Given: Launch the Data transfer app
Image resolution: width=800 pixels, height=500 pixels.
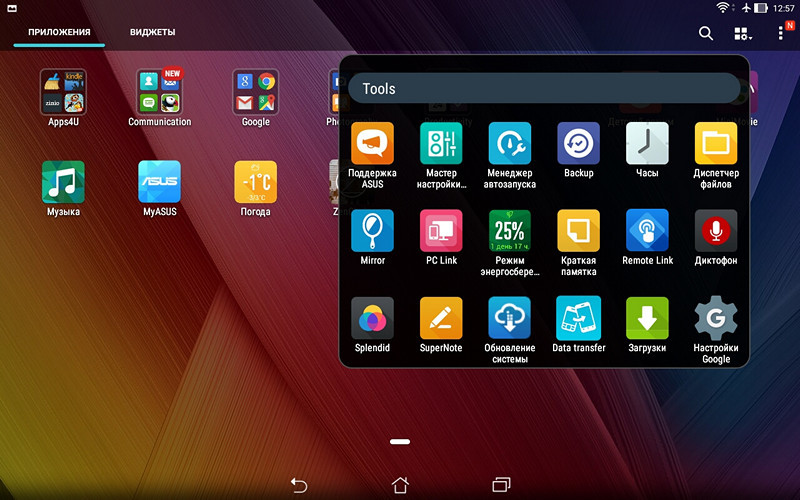Looking at the screenshot, I should tap(579, 318).
